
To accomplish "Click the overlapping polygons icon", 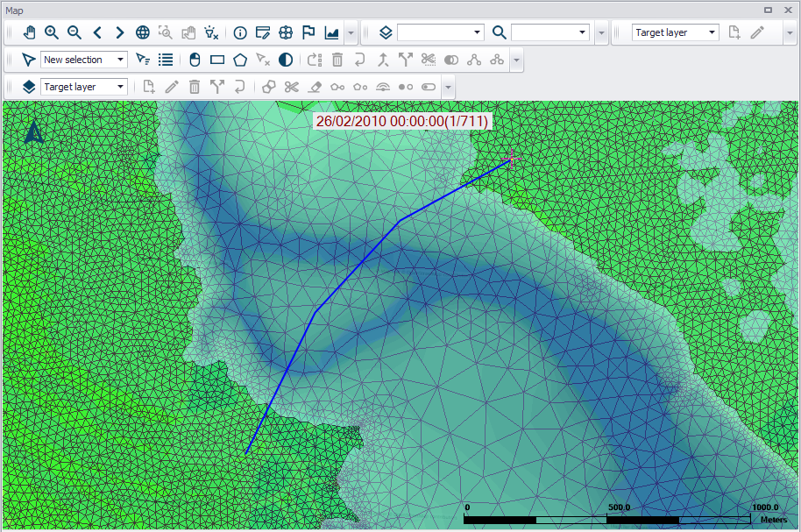I will pos(269,87).
